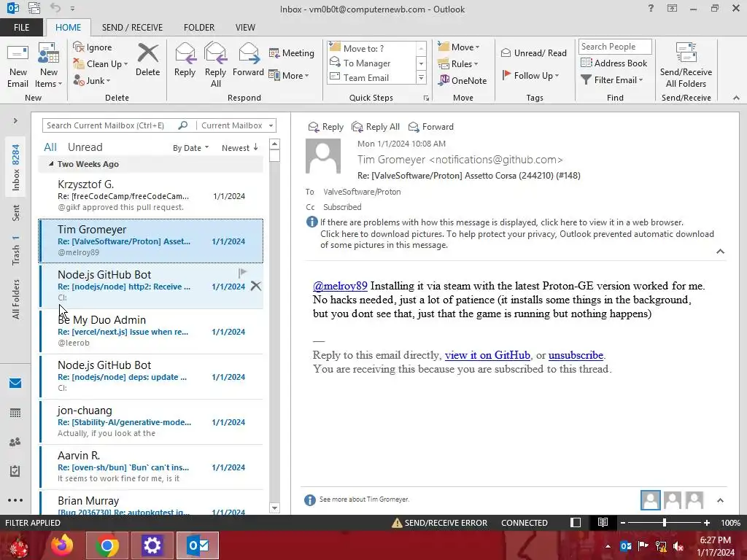
Task: Select the 'Move to: ?' quick step
Action: 371,48
